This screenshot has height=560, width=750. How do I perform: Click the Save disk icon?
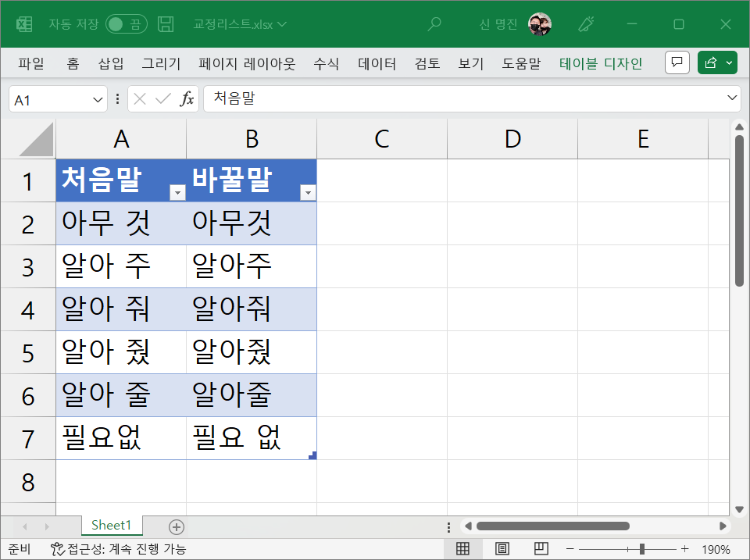(166, 24)
